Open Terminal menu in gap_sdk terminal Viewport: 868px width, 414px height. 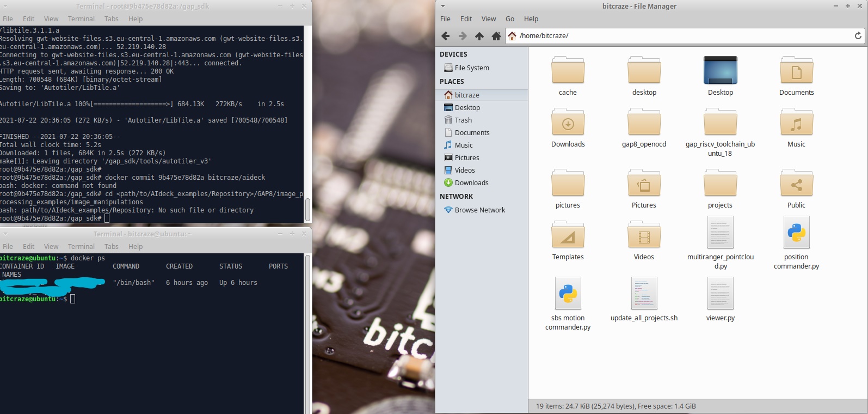click(81, 19)
